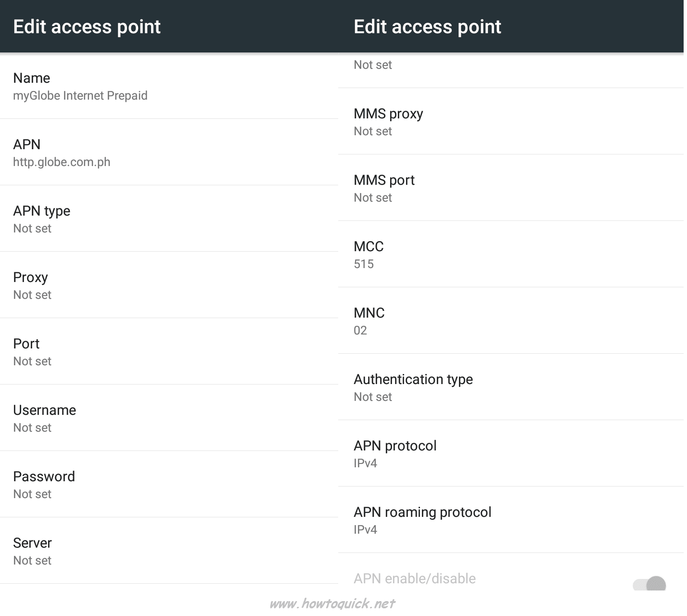Select the Proxy setting row
Viewport: 687px width, 616px height.
pyautogui.click(x=169, y=285)
